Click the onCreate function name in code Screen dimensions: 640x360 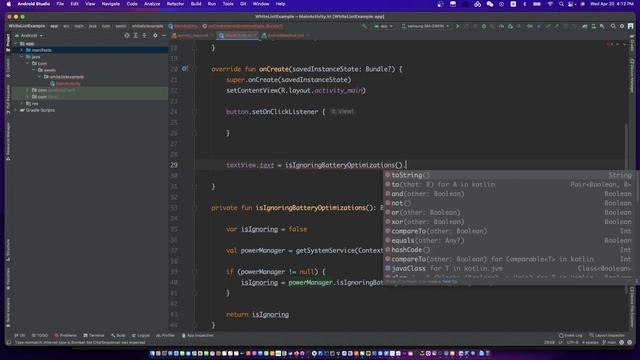tap(273, 69)
